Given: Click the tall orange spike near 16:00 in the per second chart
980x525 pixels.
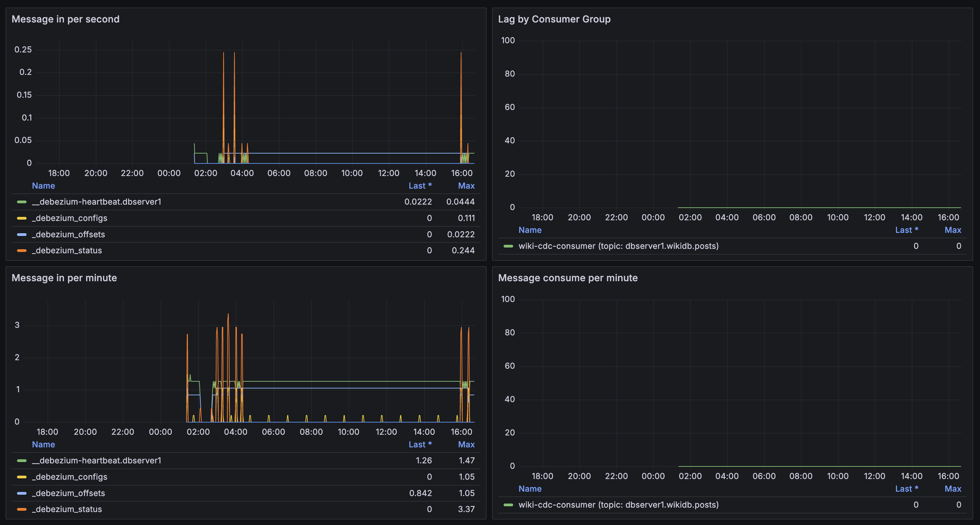Looking at the screenshot, I should click(461, 95).
